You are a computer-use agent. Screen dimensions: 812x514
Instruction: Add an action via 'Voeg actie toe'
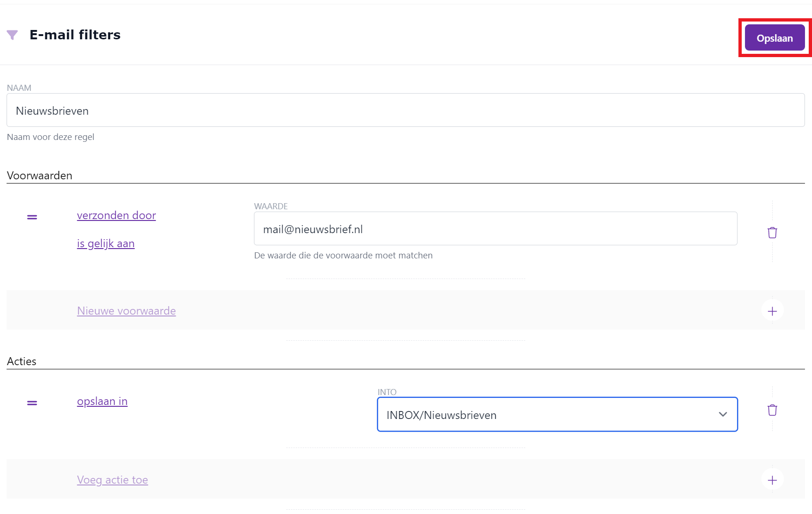click(x=112, y=479)
